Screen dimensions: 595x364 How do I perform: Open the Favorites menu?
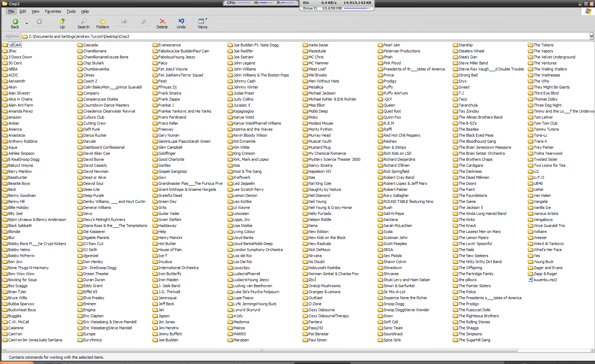pyautogui.click(x=53, y=11)
